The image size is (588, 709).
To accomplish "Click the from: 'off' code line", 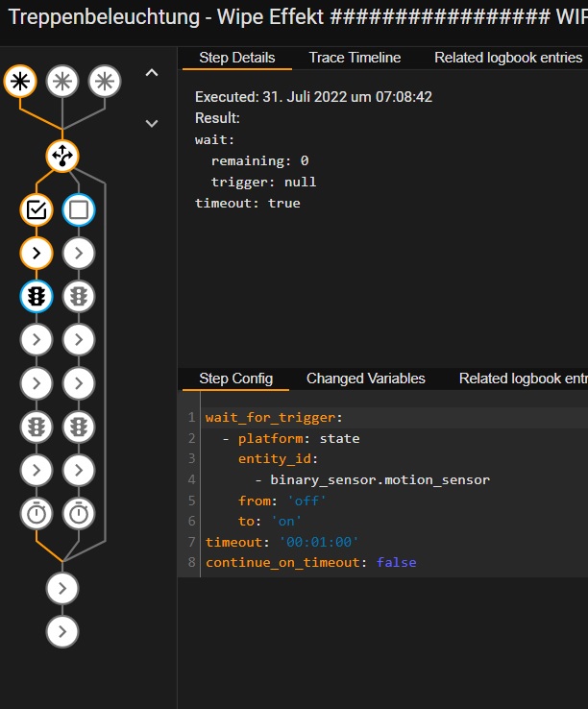I will pyautogui.click(x=282, y=501).
